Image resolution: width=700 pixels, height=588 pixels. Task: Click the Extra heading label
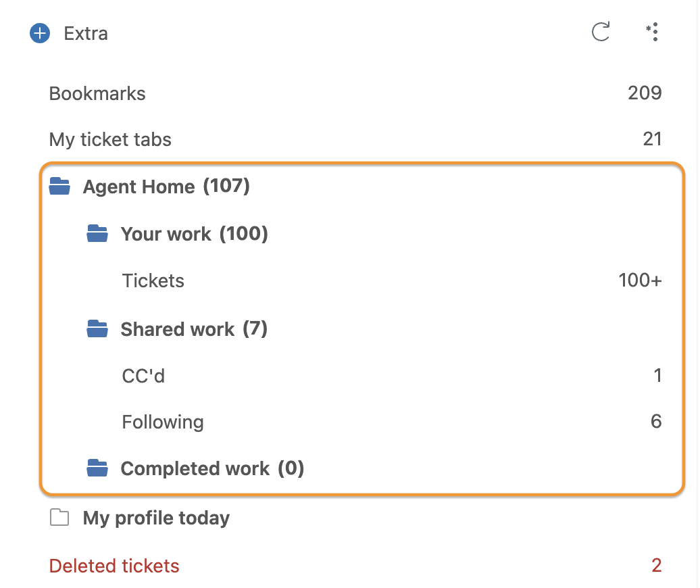[x=86, y=34]
